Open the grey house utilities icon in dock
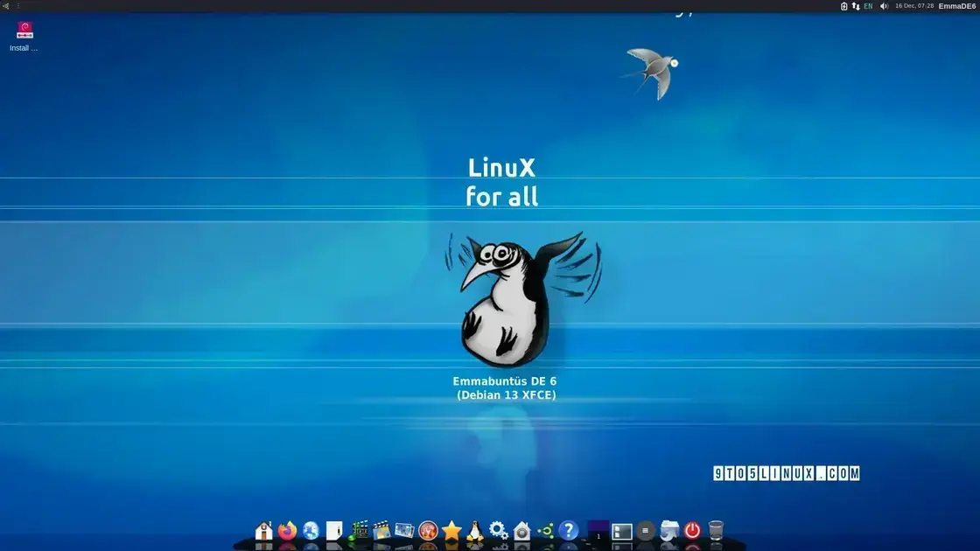Image resolution: width=980 pixels, height=551 pixels. pos(521,530)
